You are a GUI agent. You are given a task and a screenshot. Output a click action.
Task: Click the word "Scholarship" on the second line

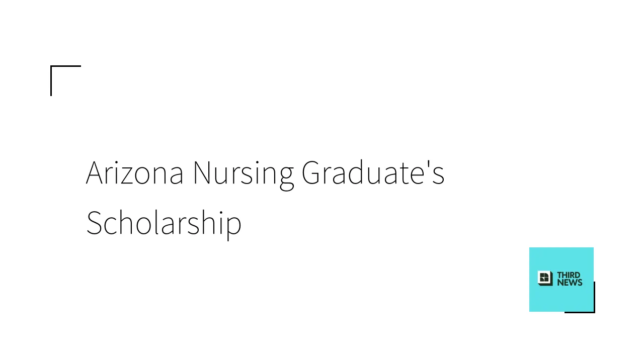point(164,223)
